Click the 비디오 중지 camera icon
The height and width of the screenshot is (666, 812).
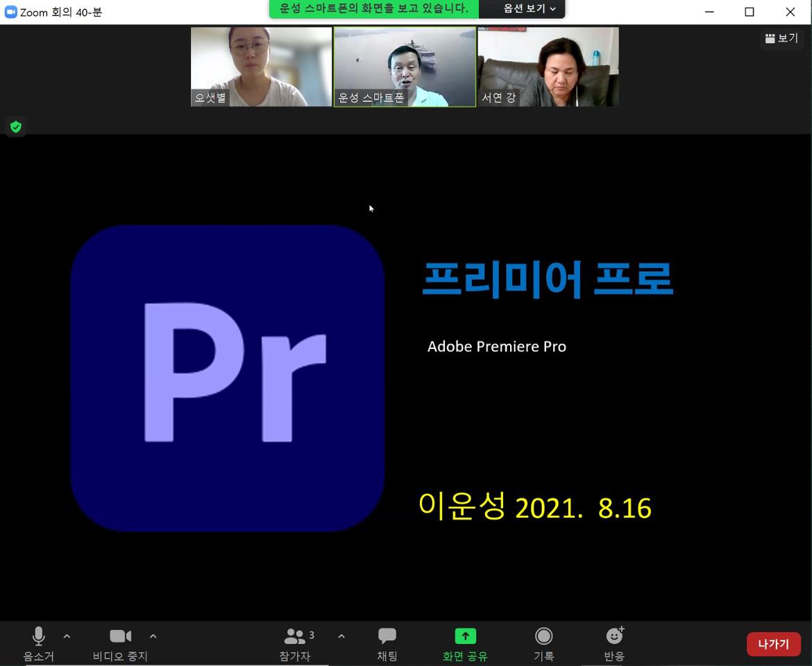pos(120,635)
